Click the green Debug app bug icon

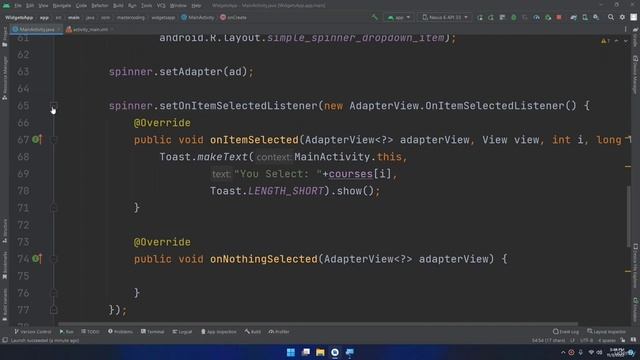pos(513,18)
